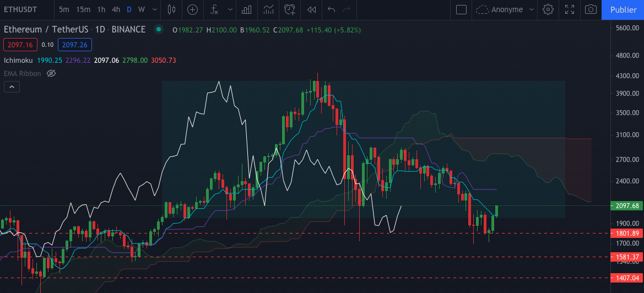The height and width of the screenshot is (293, 644).
Task: Redo the last chart action
Action: [x=347, y=9]
